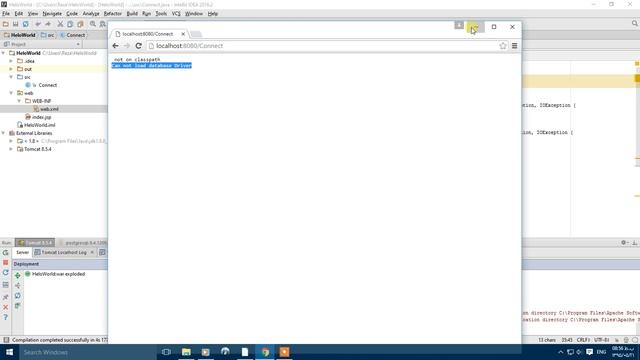Screen dimensions: 640x360
Task: Switch to Chrome in the taskbar
Action: [265, 352]
